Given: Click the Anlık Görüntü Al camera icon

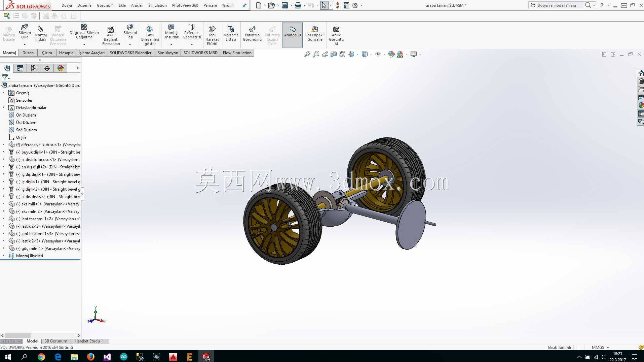Looking at the screenshot, I should [x=336, y=29].
